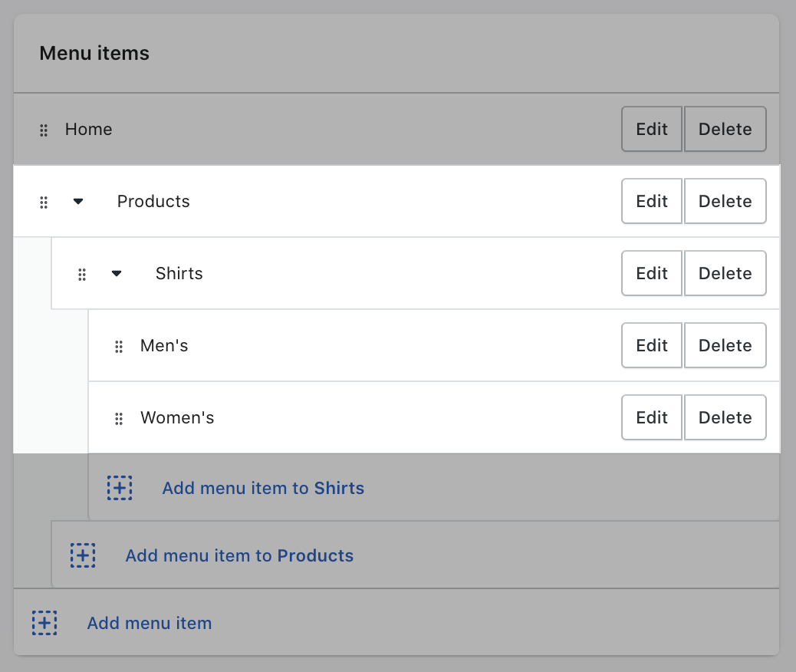Screen dimensions: 796x672
Task: Select the Home menu item label
Action: (x=88, y=130)
